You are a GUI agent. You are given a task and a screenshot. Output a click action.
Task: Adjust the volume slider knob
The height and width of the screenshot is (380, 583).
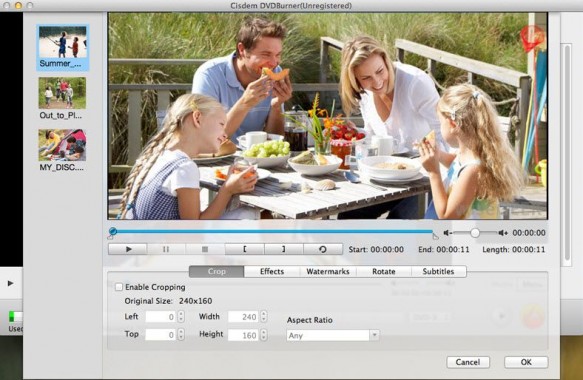coord(475,233)
